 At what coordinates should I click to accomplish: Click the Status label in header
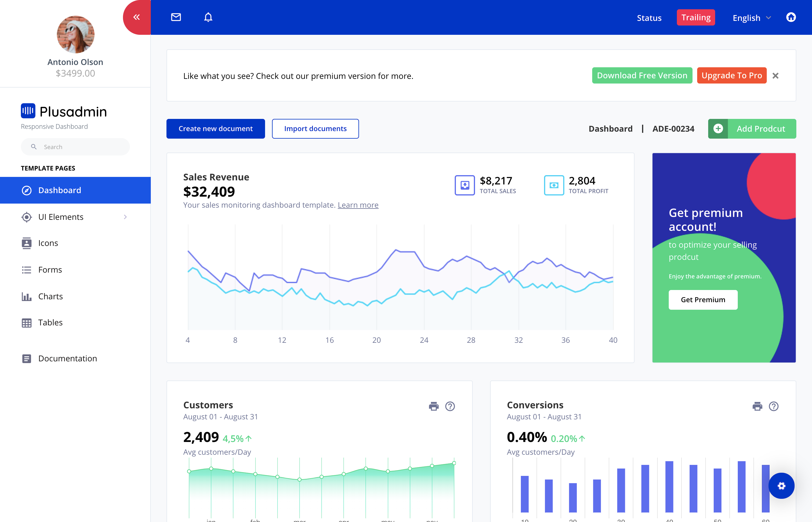coord(649,18)
